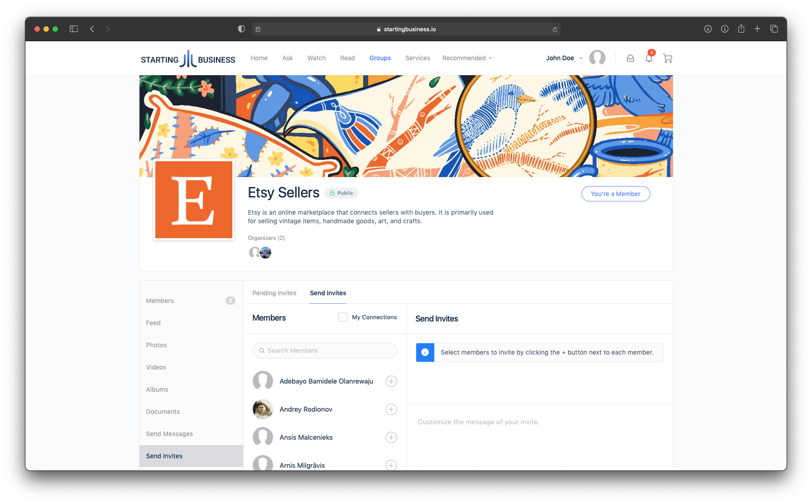This screenshot has width=812, height=504.
Task: Open the Safari share icon
Action: (x=741, y=29)
